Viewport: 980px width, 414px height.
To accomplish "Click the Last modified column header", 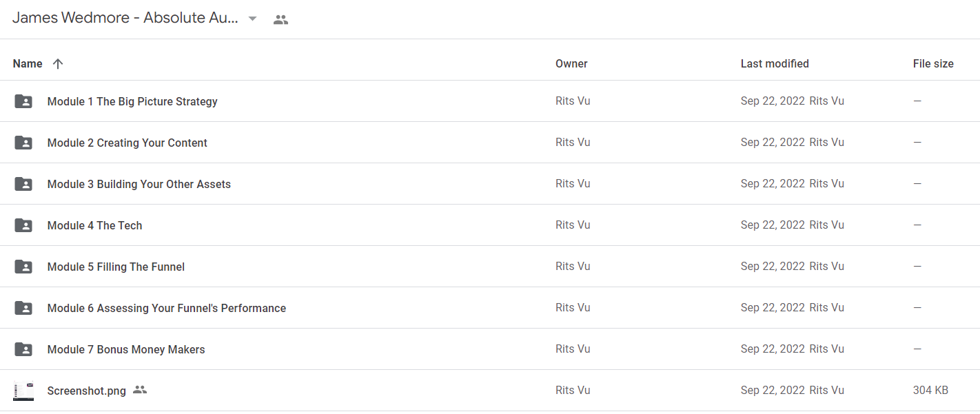I will 775,63.
